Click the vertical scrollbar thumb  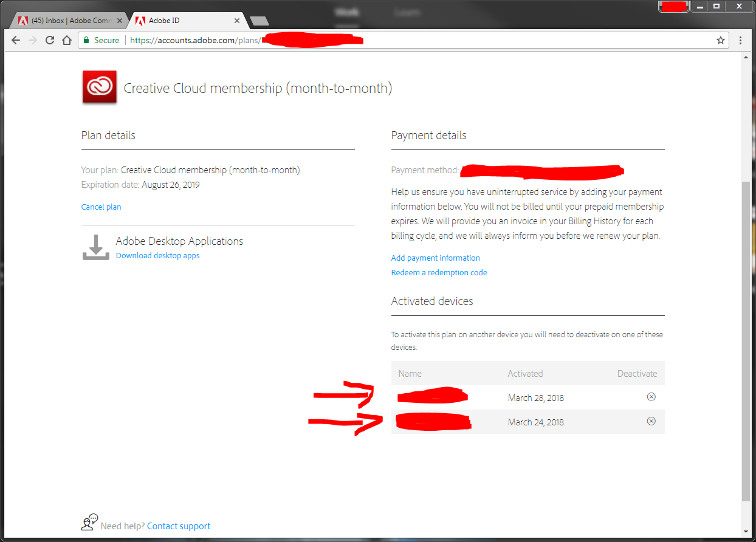coord(746,340)
